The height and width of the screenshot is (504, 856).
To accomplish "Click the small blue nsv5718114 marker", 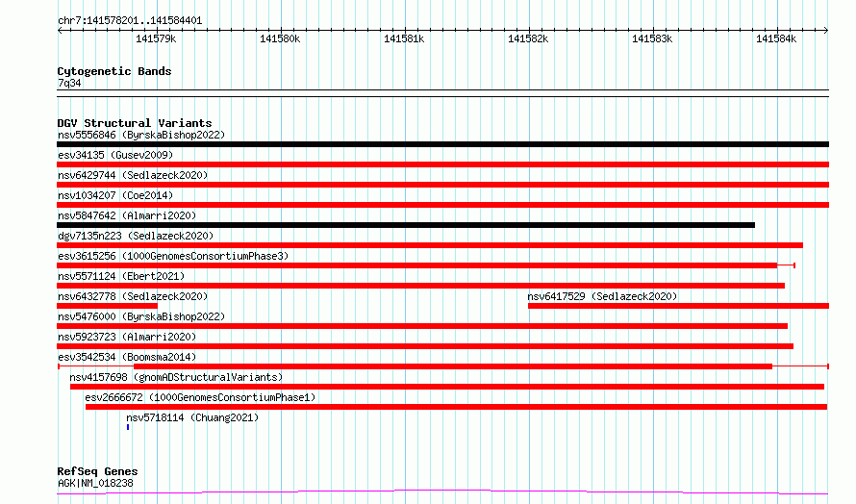I will 128,427.
